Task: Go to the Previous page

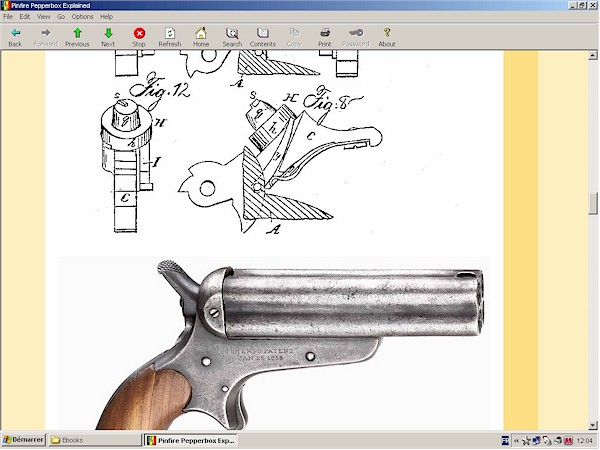Action: (77, 37)
